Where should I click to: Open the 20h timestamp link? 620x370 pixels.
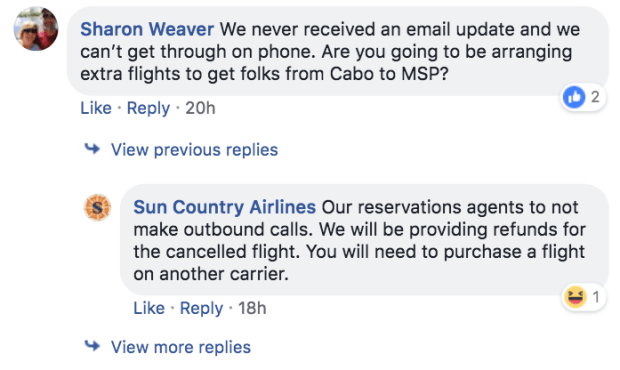point(200,108)
